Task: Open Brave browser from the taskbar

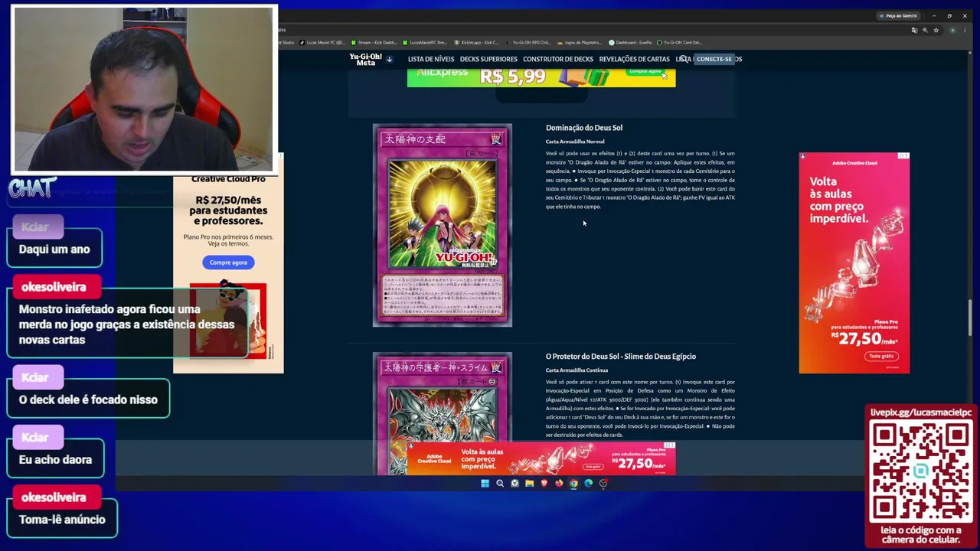Action: pyautogui.click(x=544, y=483)
